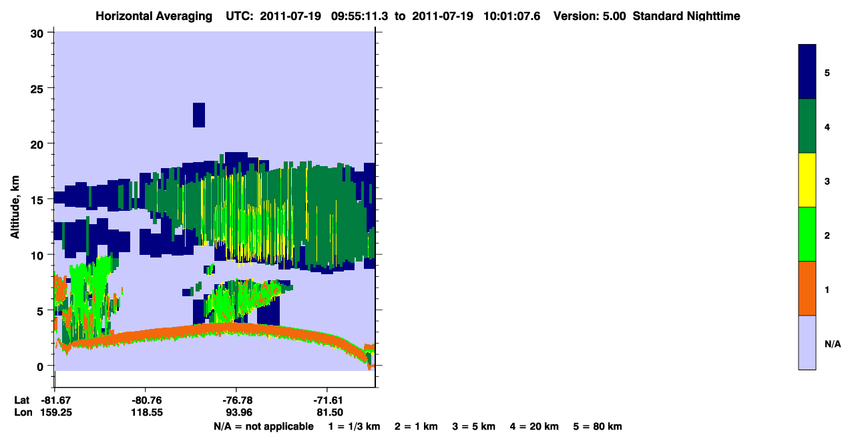Click latitude label -76.78 on x-axis
Image resolution: width=868 pixels, height=445 pixels.
236,400
